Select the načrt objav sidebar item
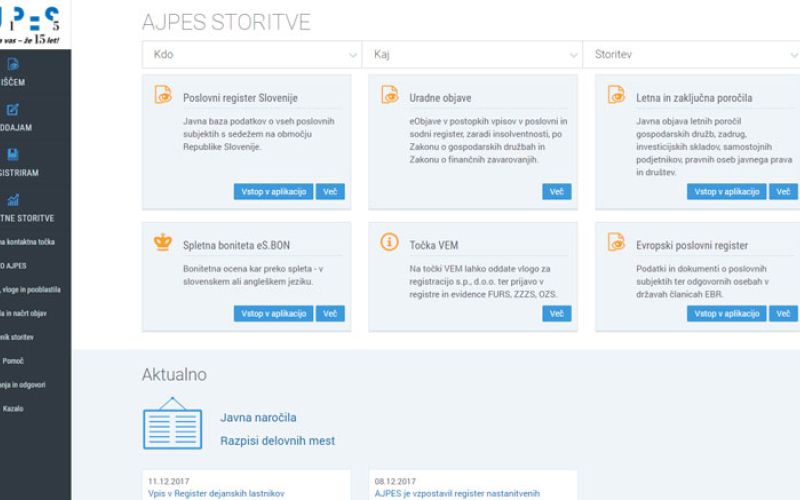The height and width of the screenshot is (500, 800). point(23,313)
